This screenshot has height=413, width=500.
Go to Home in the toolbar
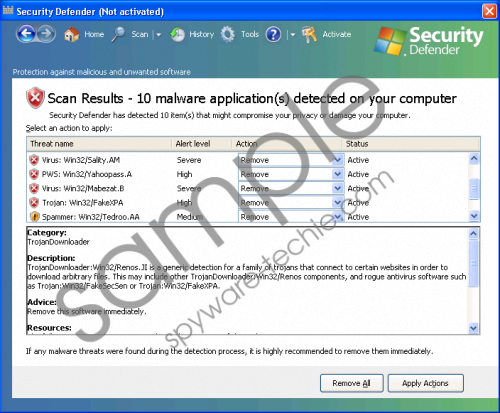click(94, 34)
